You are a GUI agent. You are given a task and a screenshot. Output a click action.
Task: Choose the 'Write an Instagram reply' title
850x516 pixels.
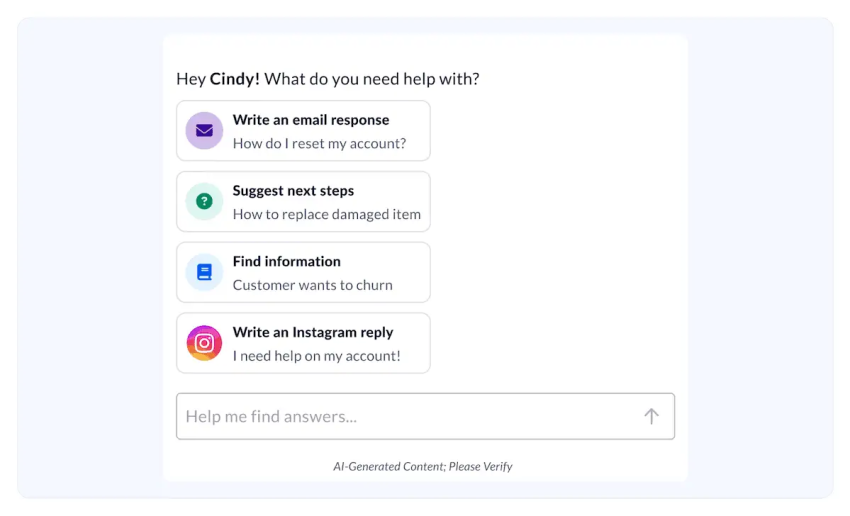(313, 332)
